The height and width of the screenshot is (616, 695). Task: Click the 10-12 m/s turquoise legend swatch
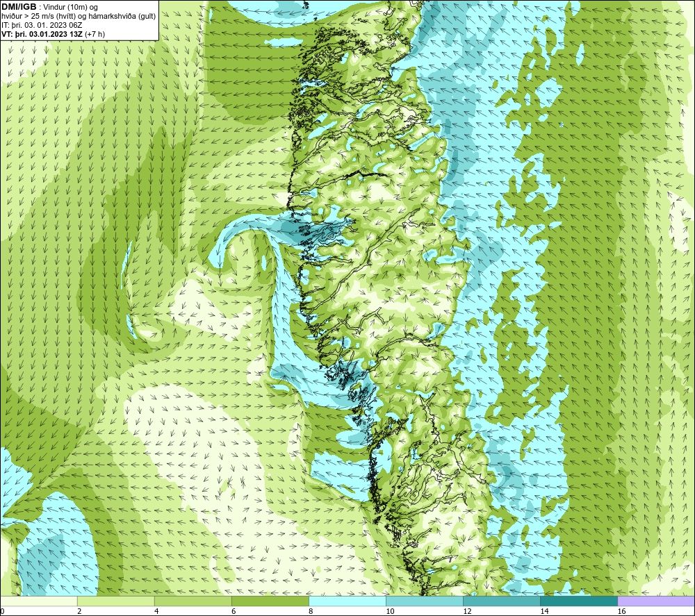(424, 601)
